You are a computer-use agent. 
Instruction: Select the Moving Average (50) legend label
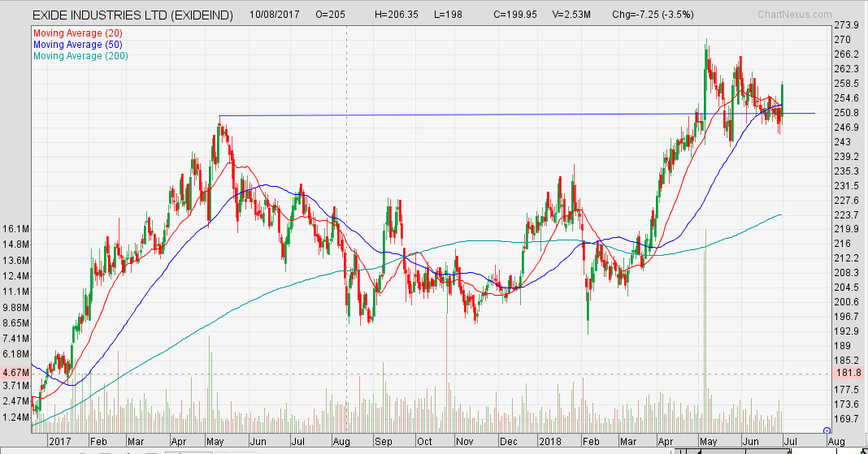(x=77, y=45)
